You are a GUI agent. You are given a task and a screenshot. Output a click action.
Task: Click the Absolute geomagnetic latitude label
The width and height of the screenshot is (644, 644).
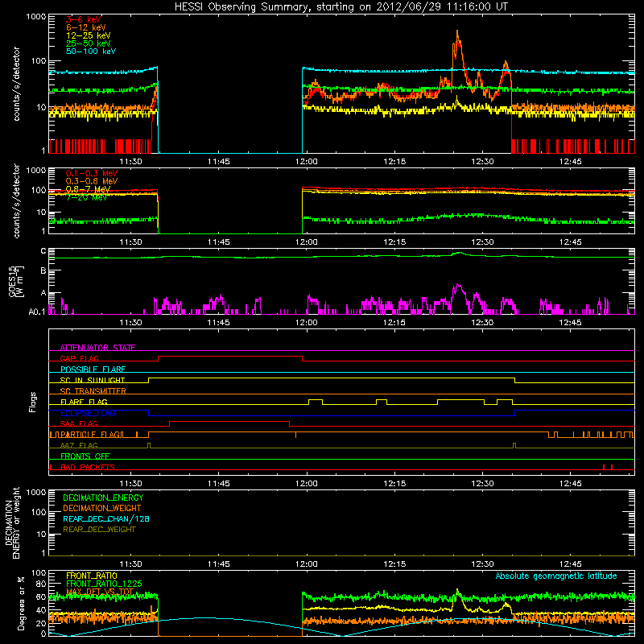[556, 576]
